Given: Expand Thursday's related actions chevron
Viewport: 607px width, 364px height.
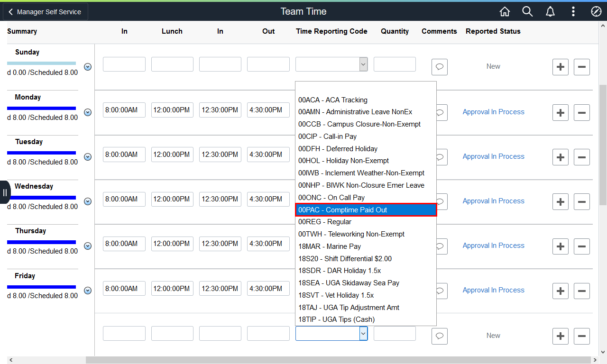Looking at the screenshot, I should [88, 246].
